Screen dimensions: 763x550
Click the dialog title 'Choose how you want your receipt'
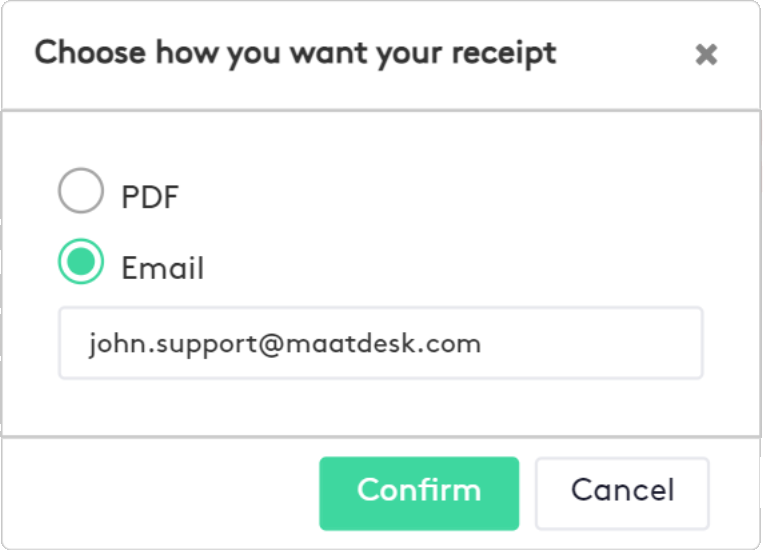[x=295, y=52]
